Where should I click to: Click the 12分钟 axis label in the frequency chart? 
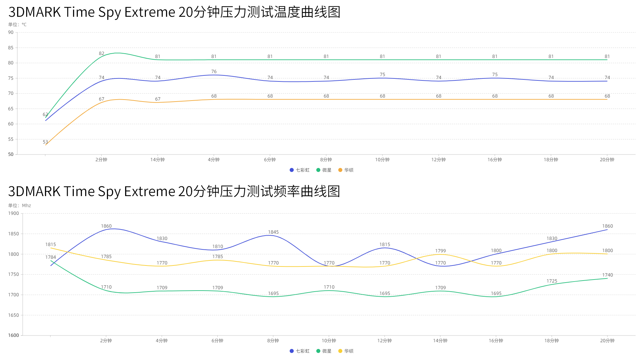tap(384, 341)
